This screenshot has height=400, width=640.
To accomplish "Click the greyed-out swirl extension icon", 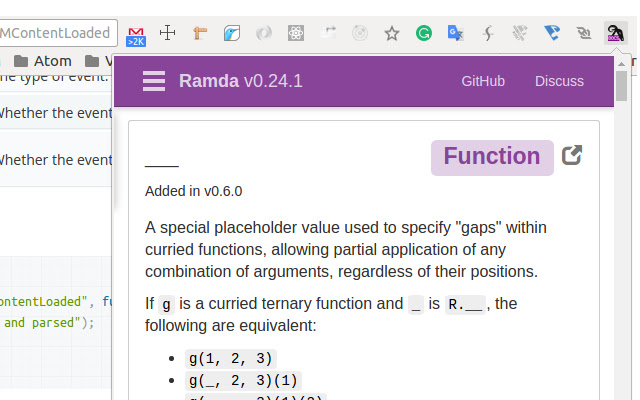I will tap(264, 33).
